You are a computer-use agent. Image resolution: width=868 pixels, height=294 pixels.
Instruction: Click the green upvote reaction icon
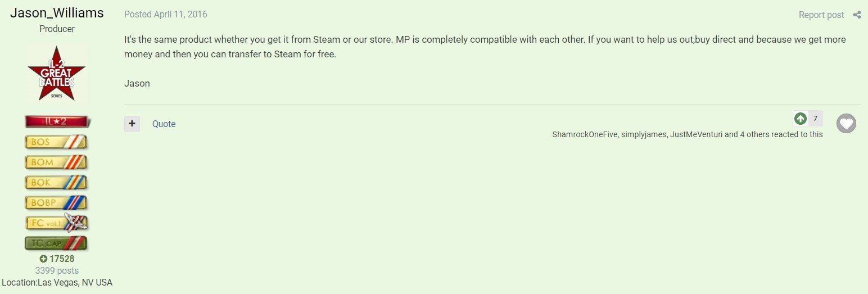tap(801, 119)
